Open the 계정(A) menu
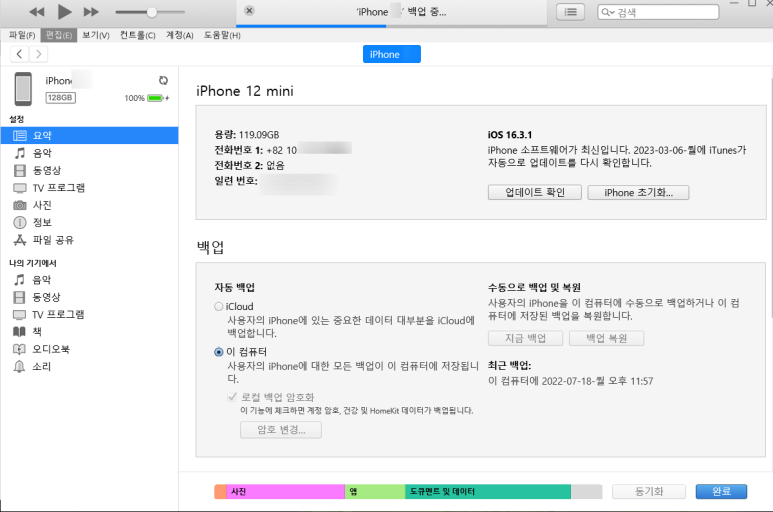This screenshot has height=512, width=773. pyautogui.click(x=179, y=35)
